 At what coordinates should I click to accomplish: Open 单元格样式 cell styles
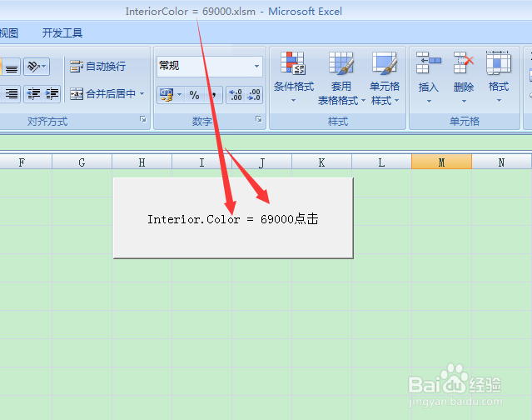[x=385, y=78]
